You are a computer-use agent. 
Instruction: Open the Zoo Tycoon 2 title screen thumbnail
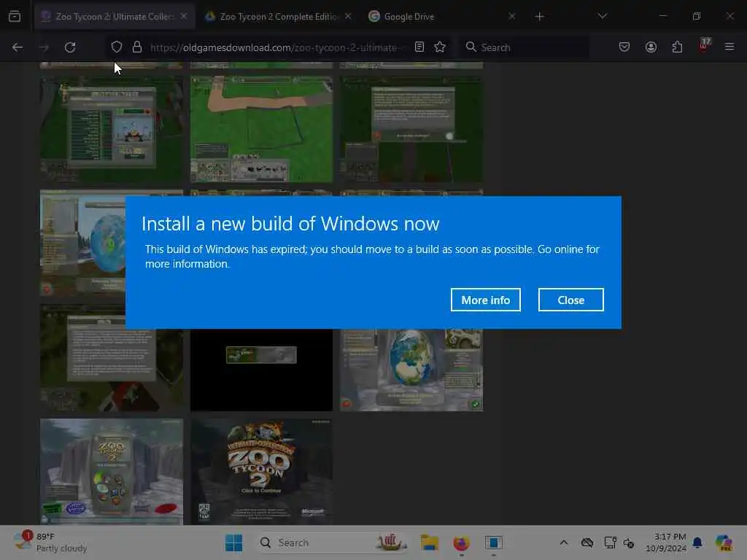click(262, 472)
